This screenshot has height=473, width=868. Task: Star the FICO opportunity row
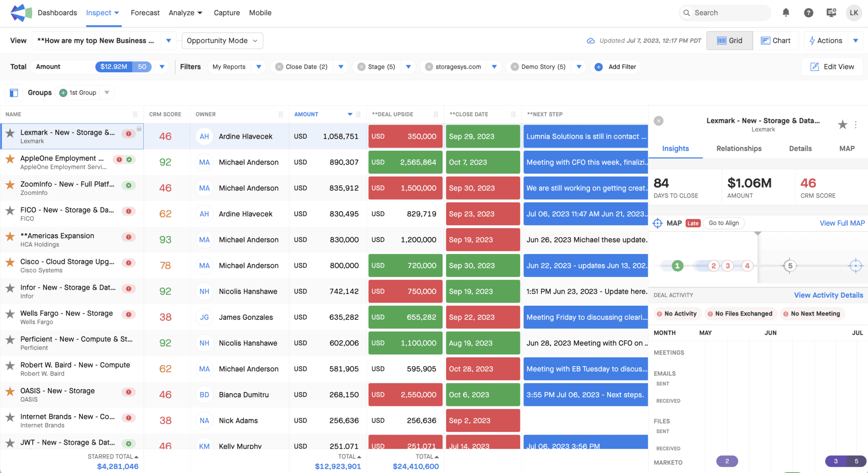click(x=10, y=210)
